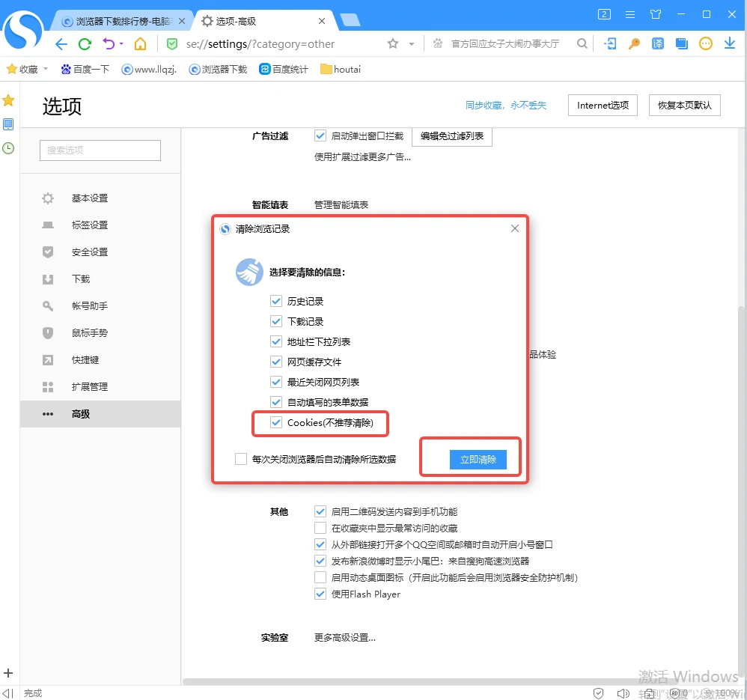Go back with the back arrow

click(x=61, y=44)
